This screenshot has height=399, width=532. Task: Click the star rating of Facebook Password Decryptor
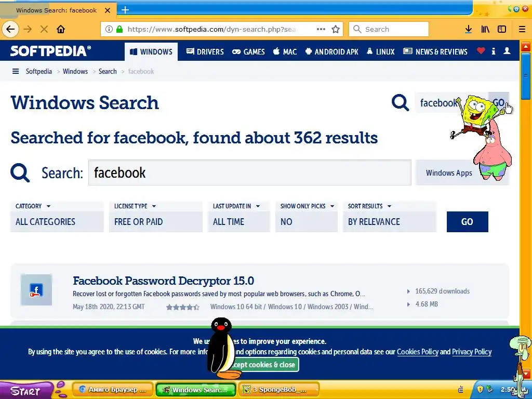[182, 308]
